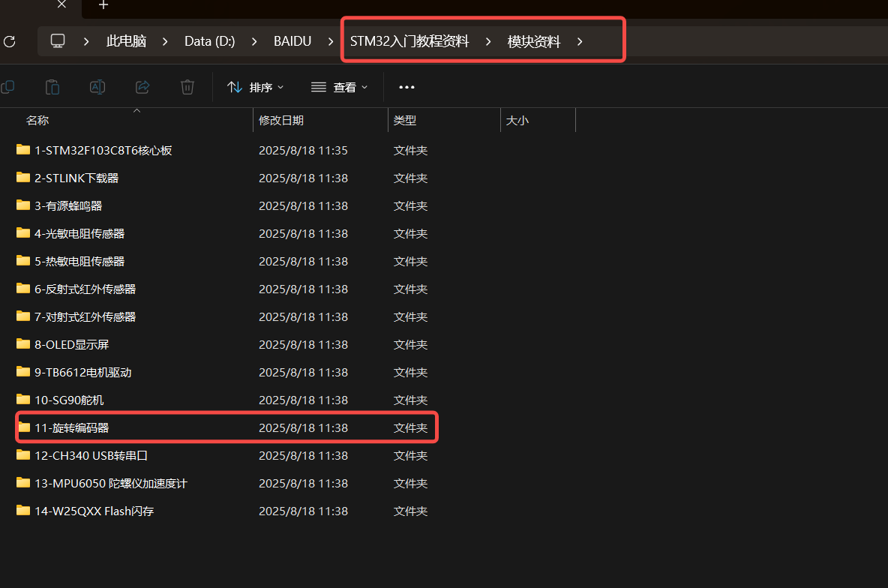Image resolution: width=888 pixels, height=588 pixels.
Task: Expand chevron after computer icon in breadcrumb
Action: click(x=86, y=41)
